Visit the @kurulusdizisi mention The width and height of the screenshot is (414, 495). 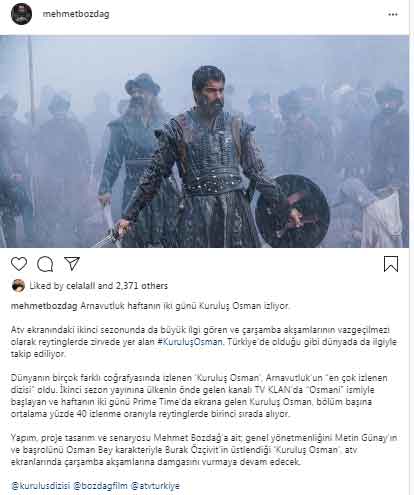pos(41,486)
